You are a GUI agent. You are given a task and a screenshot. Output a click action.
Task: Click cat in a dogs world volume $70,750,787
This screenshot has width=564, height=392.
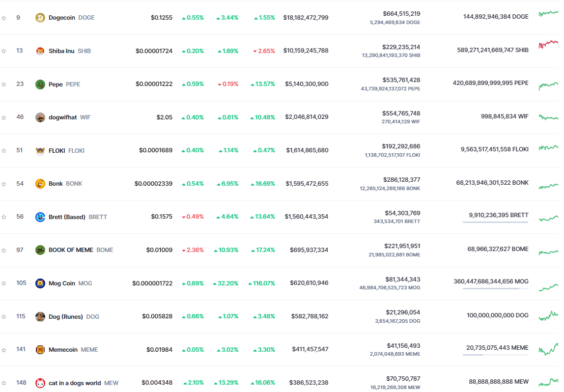coord(403,379)
